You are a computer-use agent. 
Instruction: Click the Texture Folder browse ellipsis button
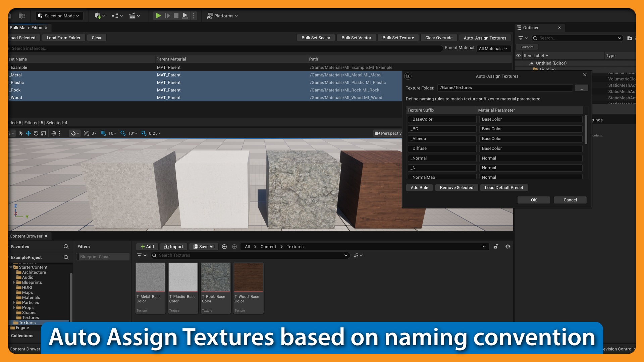point(581,88)
